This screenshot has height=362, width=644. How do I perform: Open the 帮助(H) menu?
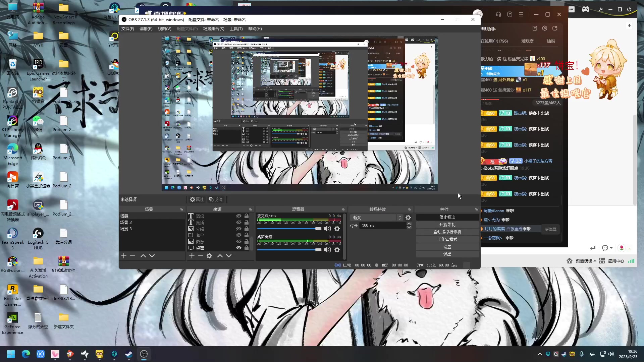tap(255, 29)
